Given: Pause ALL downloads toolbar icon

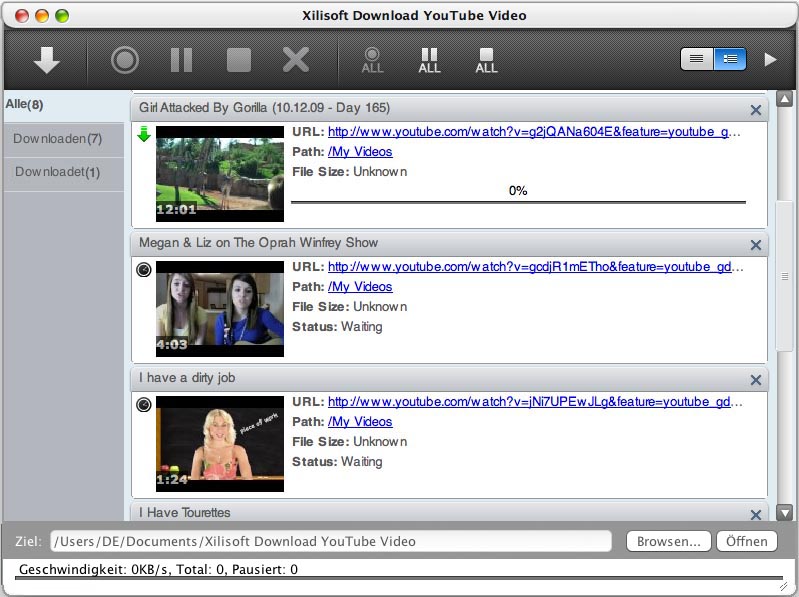Looking at the screenshot, I should 429,61.
